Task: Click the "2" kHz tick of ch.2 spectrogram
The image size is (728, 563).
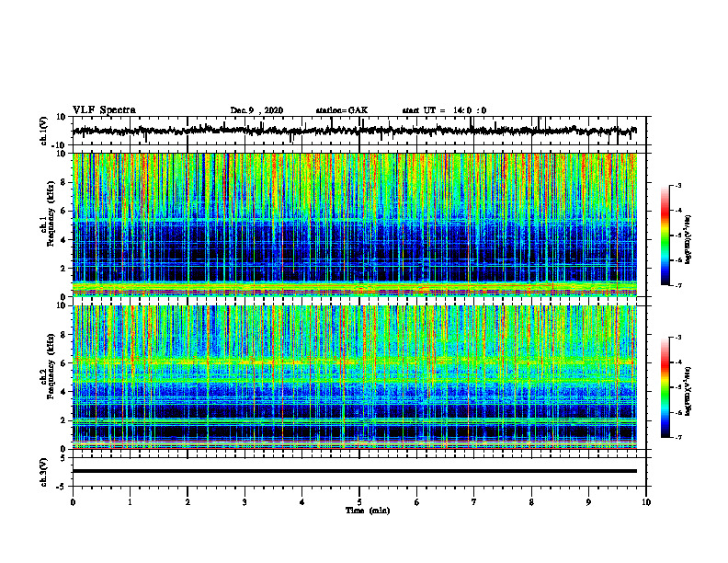Action: (63, 420)
